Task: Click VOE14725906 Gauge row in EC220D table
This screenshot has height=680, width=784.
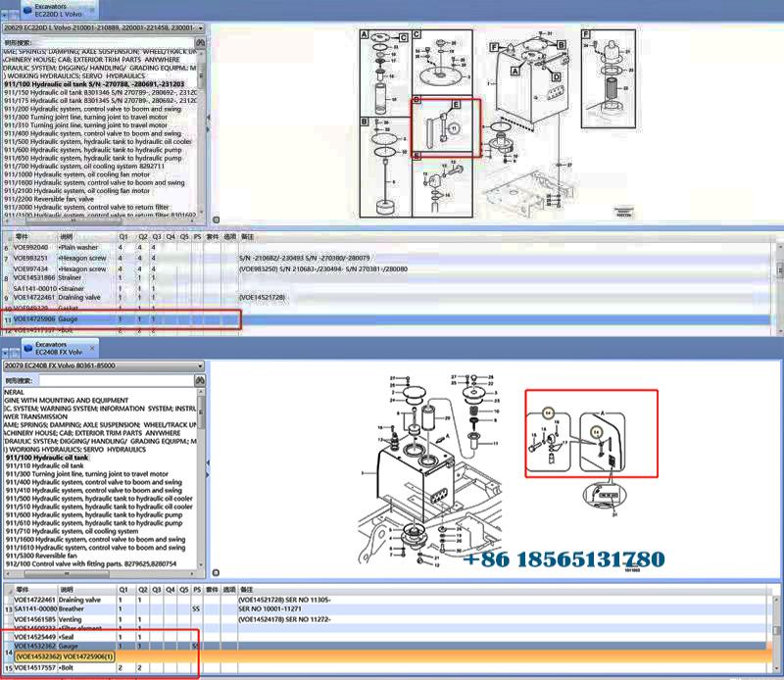Action: (387, 319)
